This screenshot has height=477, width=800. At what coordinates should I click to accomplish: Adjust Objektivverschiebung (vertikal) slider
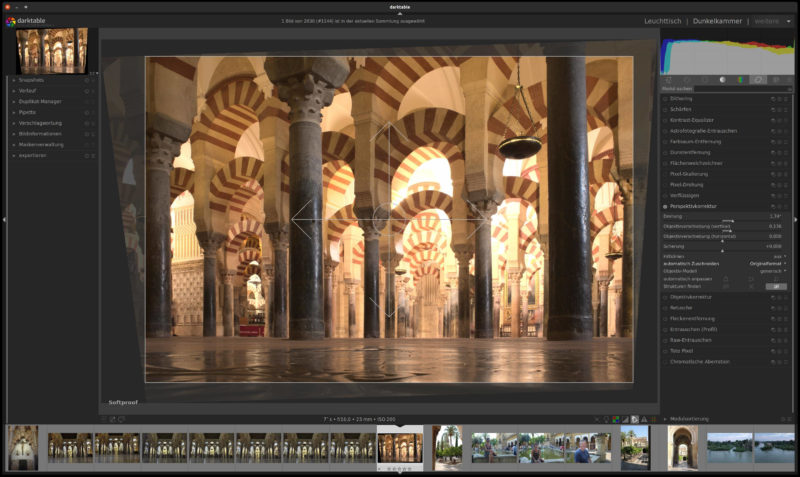[x=724, y=227]
